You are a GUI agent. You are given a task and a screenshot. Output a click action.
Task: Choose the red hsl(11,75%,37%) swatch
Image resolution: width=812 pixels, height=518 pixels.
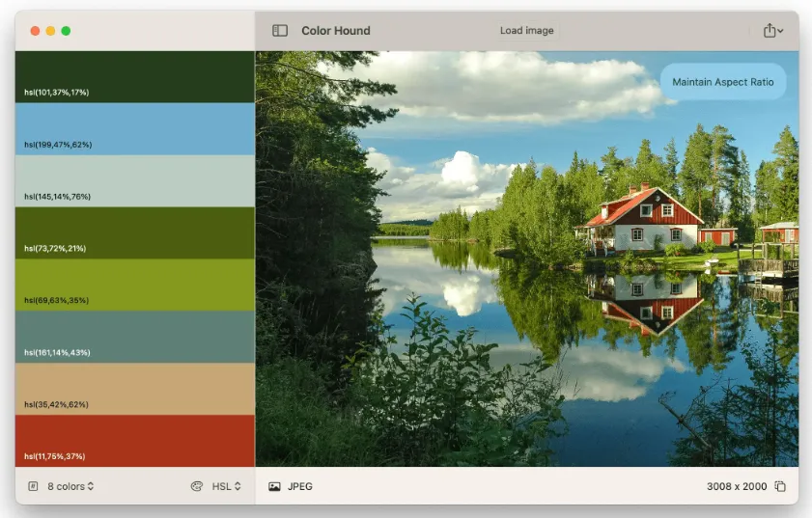(x=134, y=441)
